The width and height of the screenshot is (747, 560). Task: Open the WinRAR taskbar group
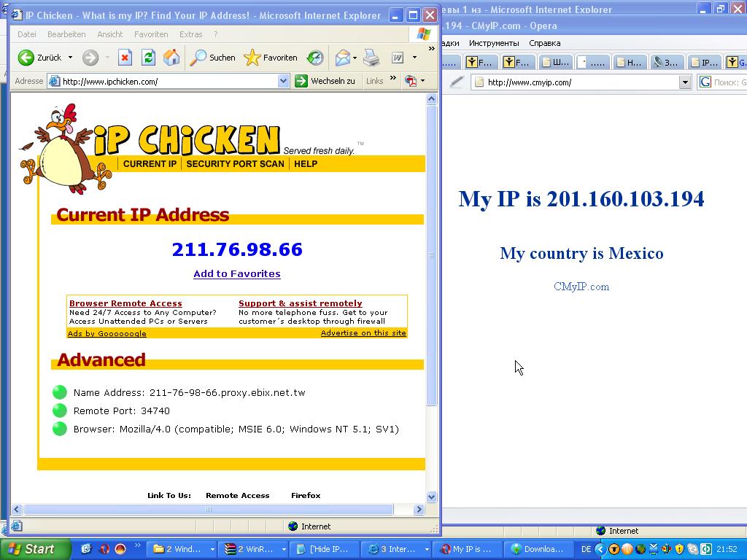pyautogui.click(x=255, y=549)
